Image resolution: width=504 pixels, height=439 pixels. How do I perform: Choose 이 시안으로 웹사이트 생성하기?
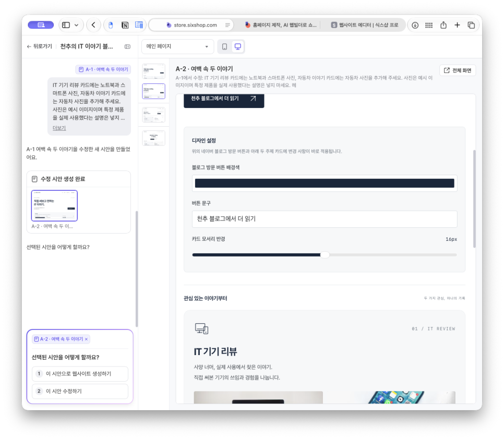point(80,374)
